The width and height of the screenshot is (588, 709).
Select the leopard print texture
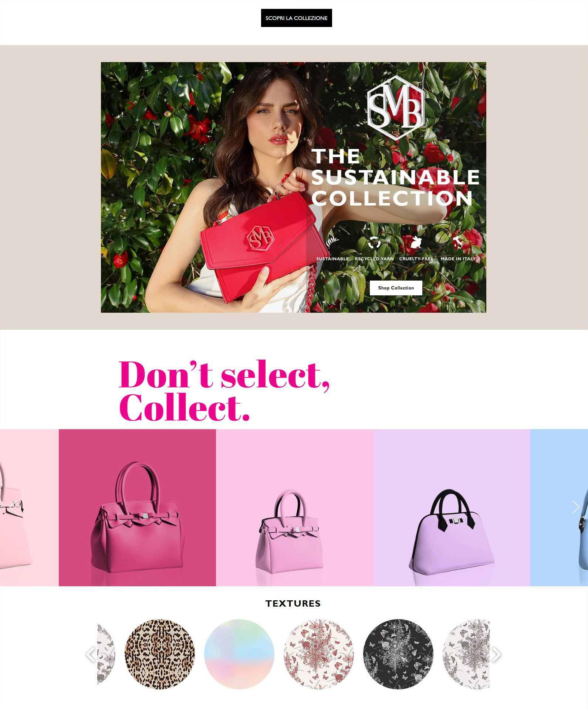coord(160,654)
